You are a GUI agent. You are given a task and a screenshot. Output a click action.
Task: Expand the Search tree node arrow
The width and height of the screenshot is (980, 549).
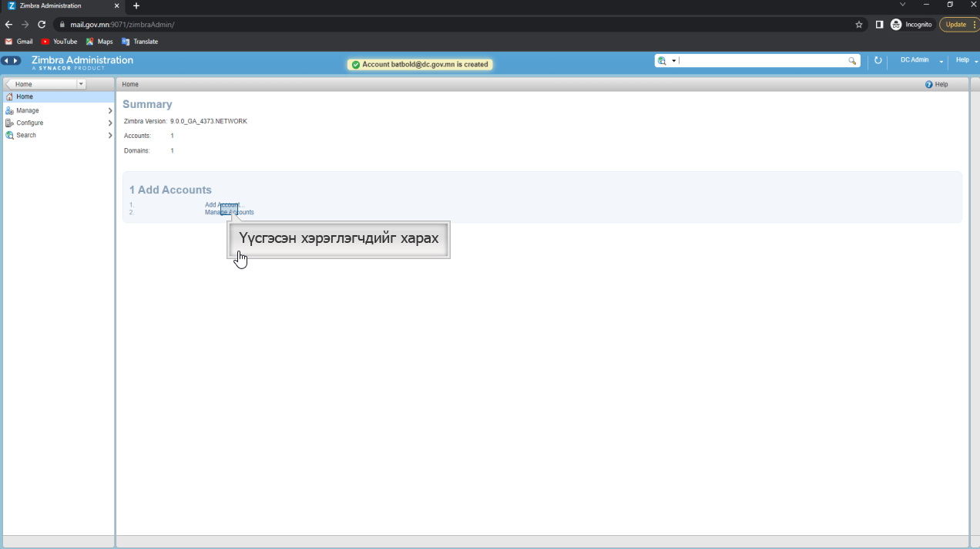[110, 136]
